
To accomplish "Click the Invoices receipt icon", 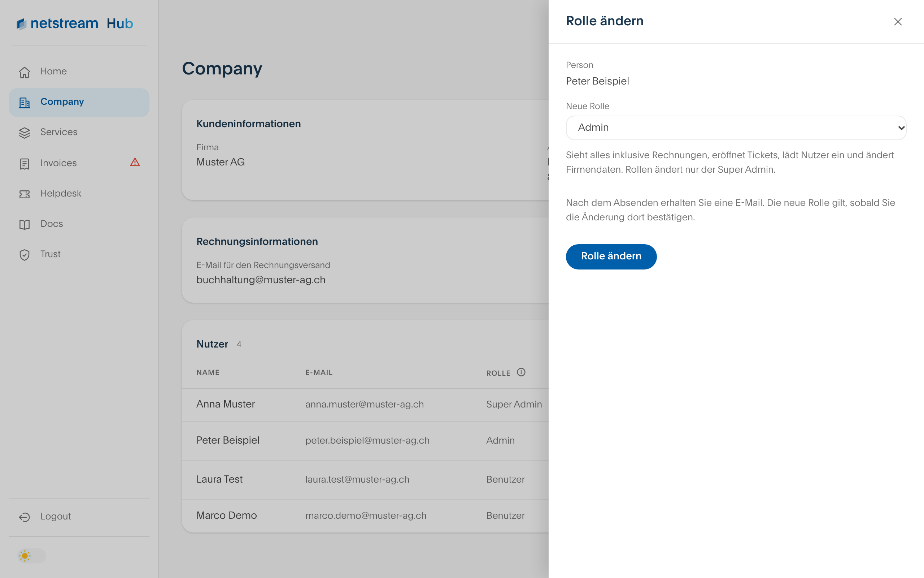I will point(25,164).
